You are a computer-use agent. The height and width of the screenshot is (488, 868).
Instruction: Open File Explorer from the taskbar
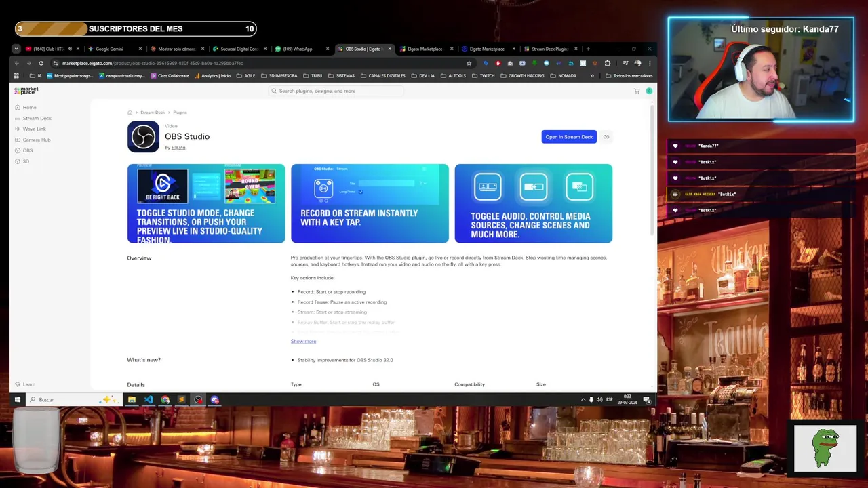[132, 400]
